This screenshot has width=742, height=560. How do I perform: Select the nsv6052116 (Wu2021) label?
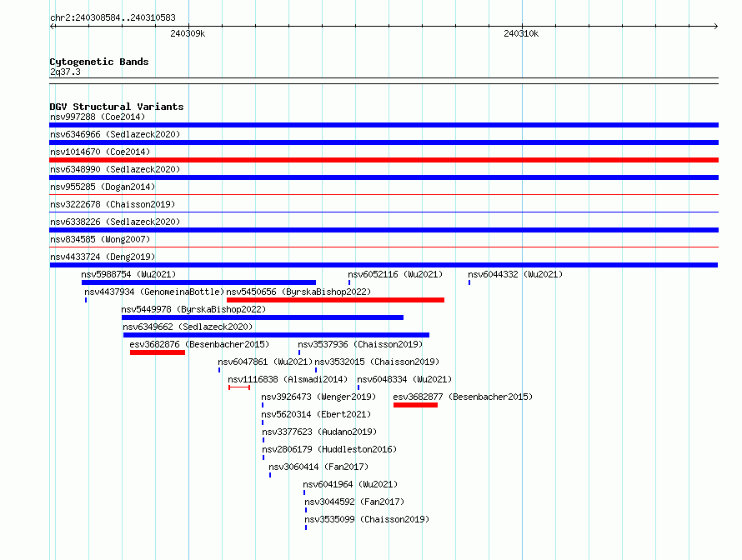click(x=395, y=274)
